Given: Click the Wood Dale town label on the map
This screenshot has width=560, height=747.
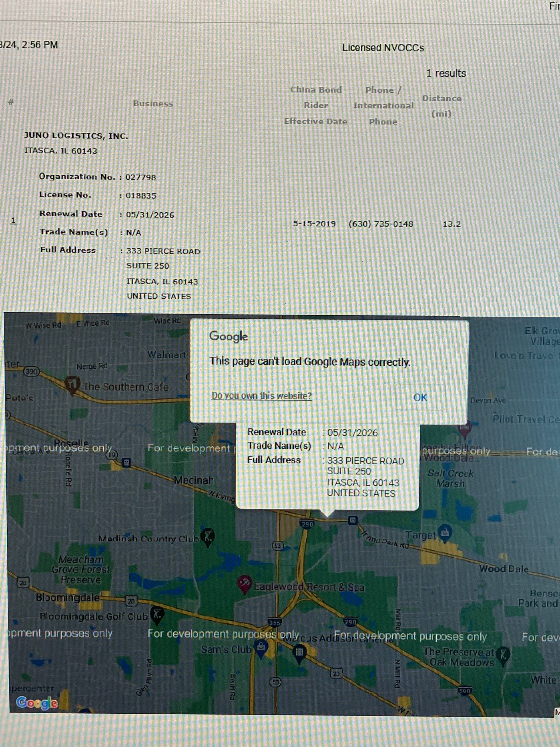Looking at the screenshot, I should coord(504,569).
